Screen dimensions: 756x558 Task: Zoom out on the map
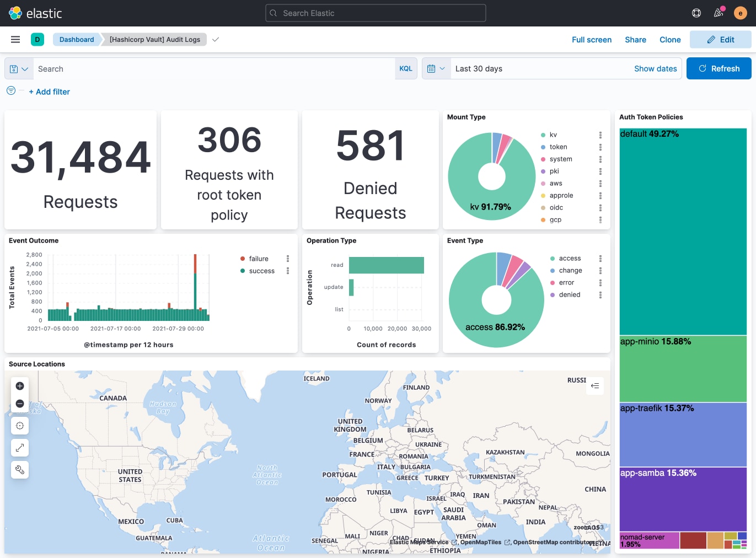pyautogui.click(x=20, y=404)
